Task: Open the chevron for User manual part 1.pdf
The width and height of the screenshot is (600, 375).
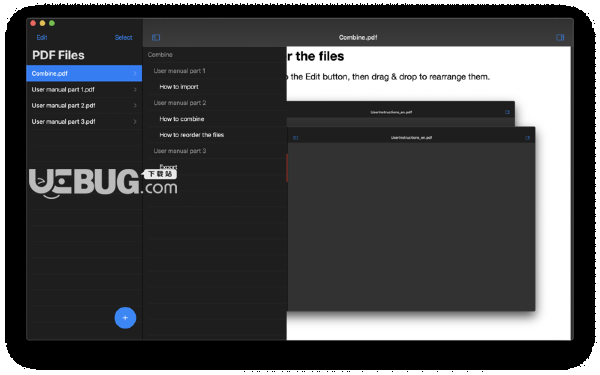Action: point(135,89)
